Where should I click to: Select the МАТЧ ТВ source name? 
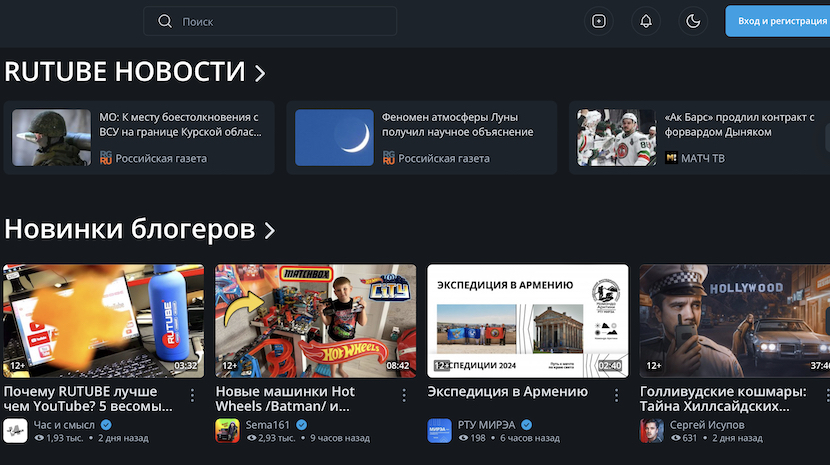[703, 158]
